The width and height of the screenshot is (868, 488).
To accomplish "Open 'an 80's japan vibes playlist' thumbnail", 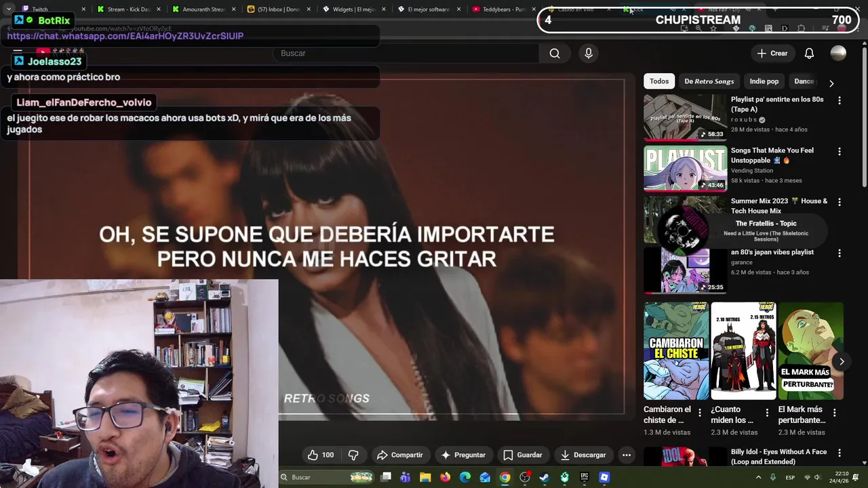I will coord(685,270).
